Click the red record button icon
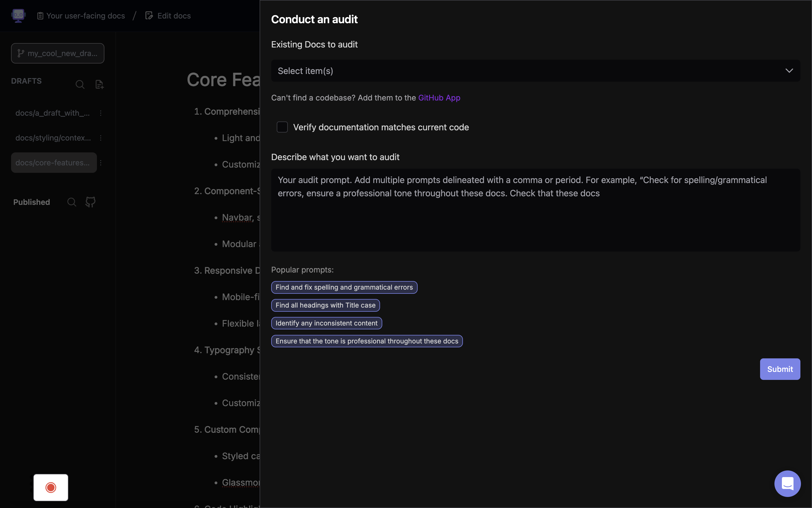The image size is (812, 508). click(x=51, y=487)
